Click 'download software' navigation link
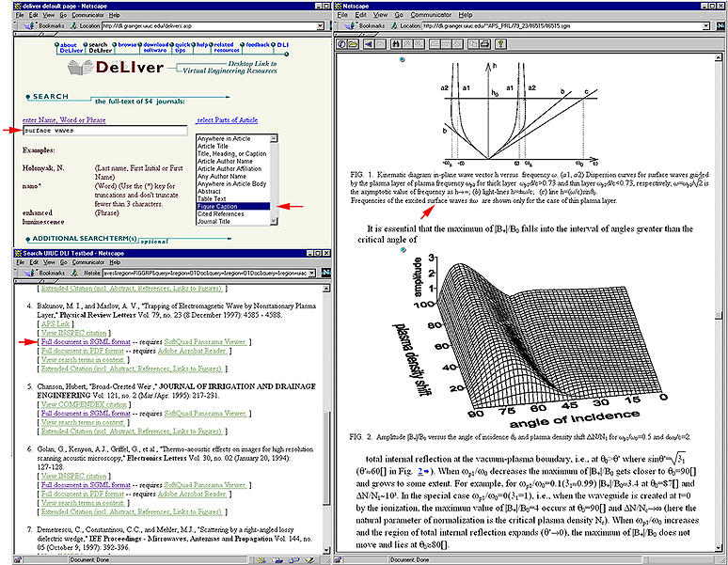The image size is (728, 565). pos(155,47)
